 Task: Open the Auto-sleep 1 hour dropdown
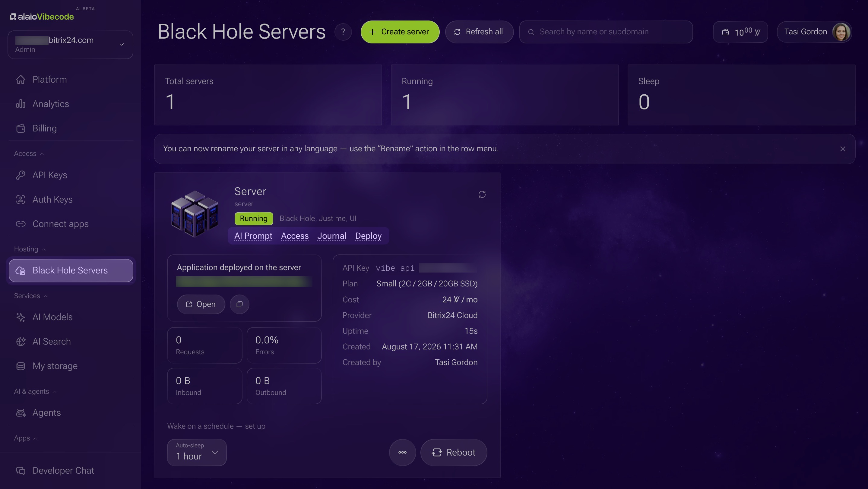point(197,452)
